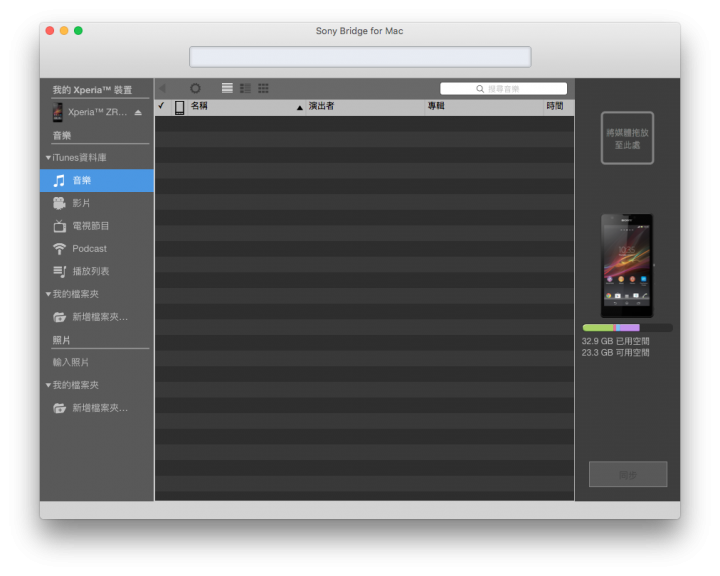Click the storage usage bar
Image resolution: width=720 pixels, height=576 pixels.
point(627,328)
